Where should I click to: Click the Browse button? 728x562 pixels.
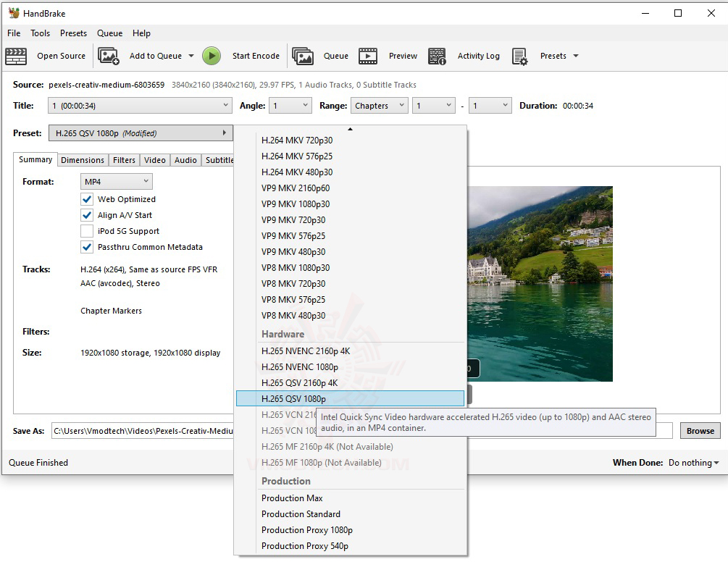(700, 431)
